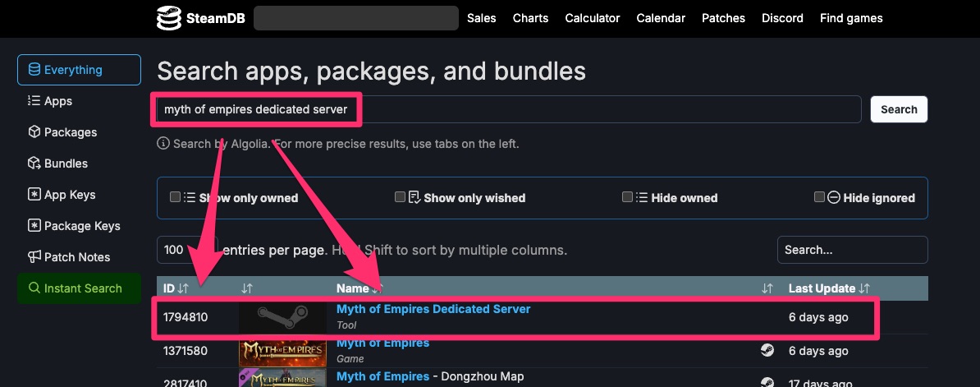Open the Calendar page
Viewport: 980px width, 387px height.
pyautogui.click(x=661, y=18)
